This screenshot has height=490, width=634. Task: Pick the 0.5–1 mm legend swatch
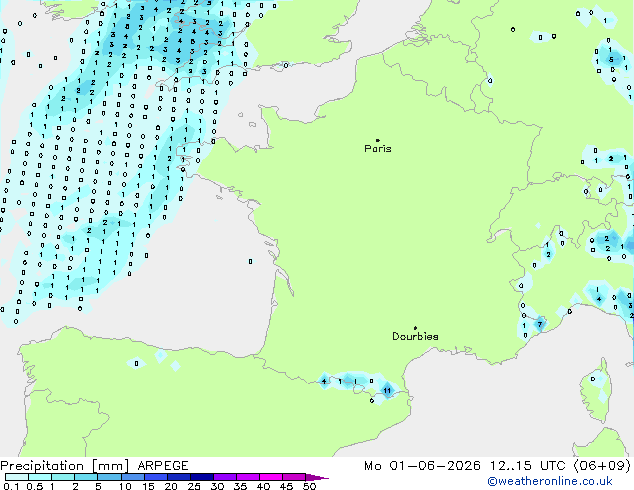[x=40, y=477]
